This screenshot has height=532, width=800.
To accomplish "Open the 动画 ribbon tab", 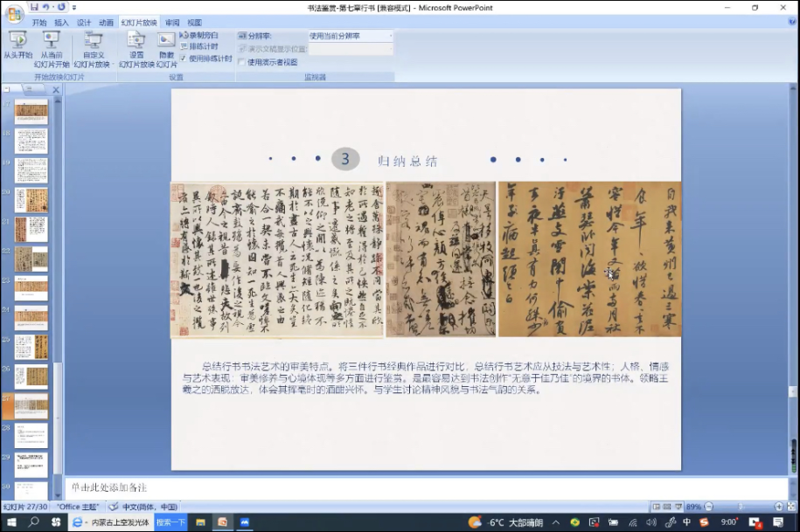I will [x=106, y=23].
